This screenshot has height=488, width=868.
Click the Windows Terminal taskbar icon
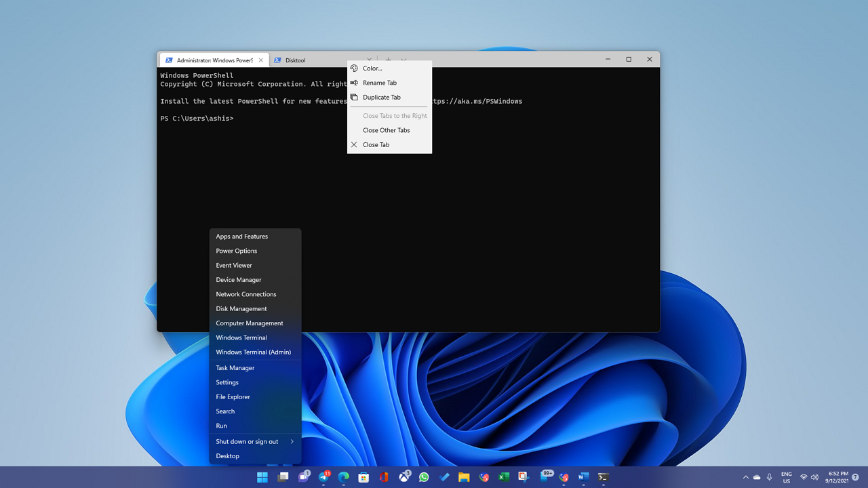point(603,477)
